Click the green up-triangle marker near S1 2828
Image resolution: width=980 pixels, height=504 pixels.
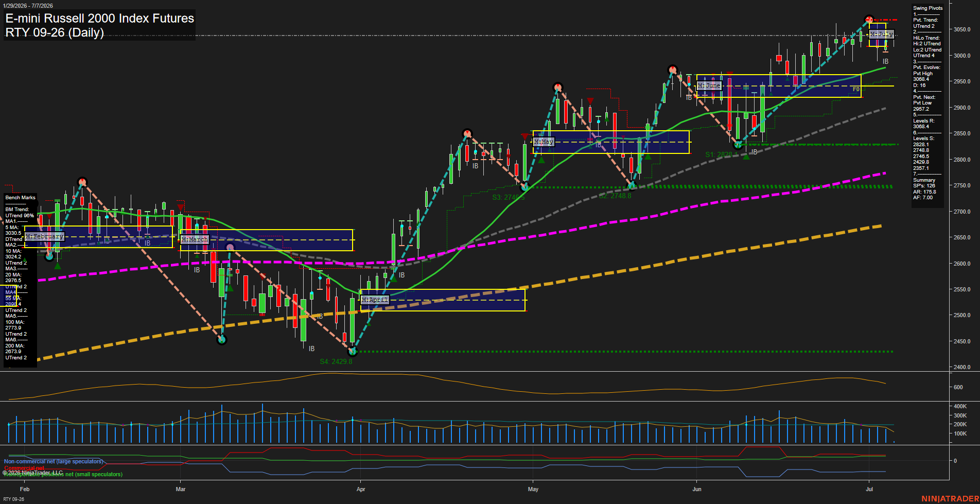pyautogui.click(x=746, y=155)
